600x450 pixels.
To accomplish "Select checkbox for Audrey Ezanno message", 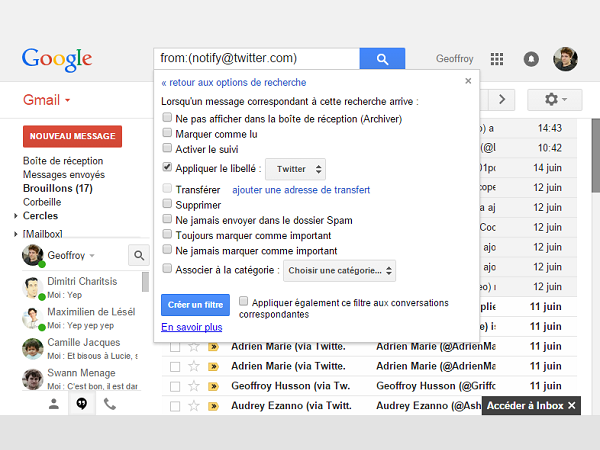I will [175, 406].
